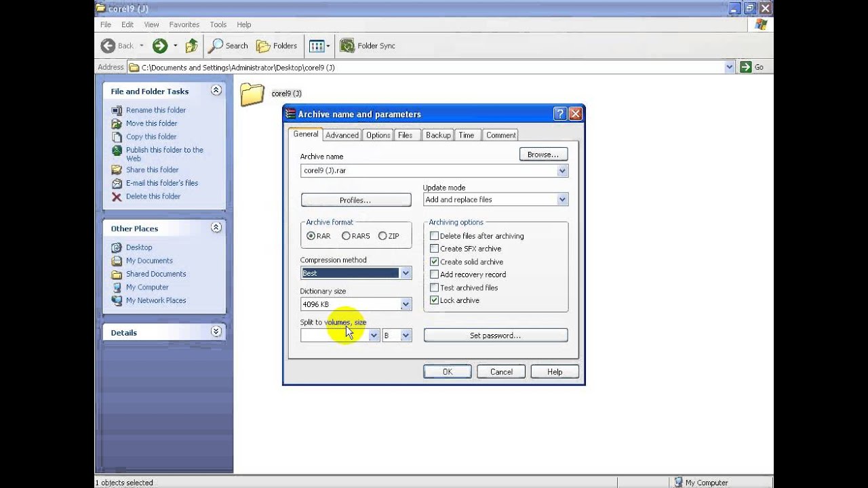Open Shared Documents under Other Places
Screen dimensions: 868x488
tap(156, 274)
